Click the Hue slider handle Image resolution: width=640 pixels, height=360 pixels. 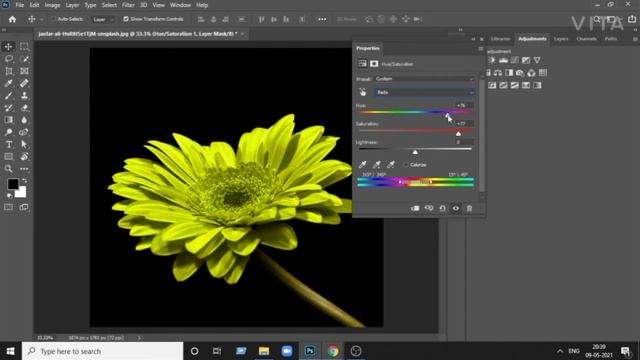pyautogui.click(x=447, y=116)
